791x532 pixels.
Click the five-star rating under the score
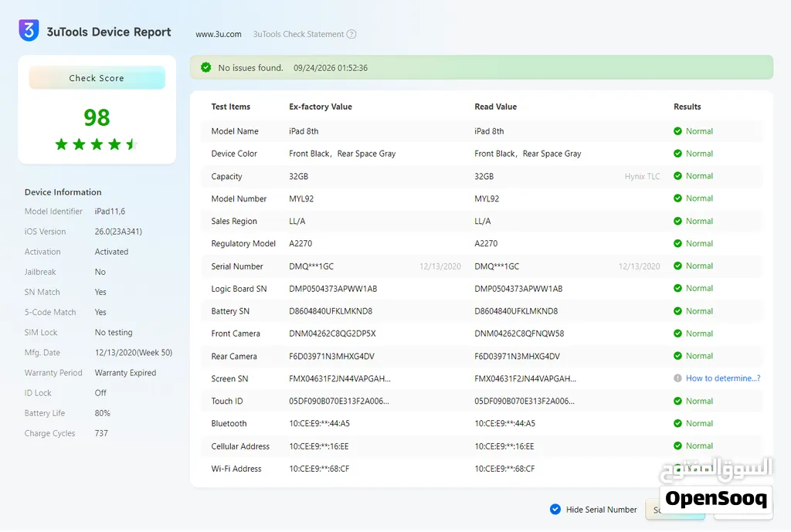pos(97,144)
